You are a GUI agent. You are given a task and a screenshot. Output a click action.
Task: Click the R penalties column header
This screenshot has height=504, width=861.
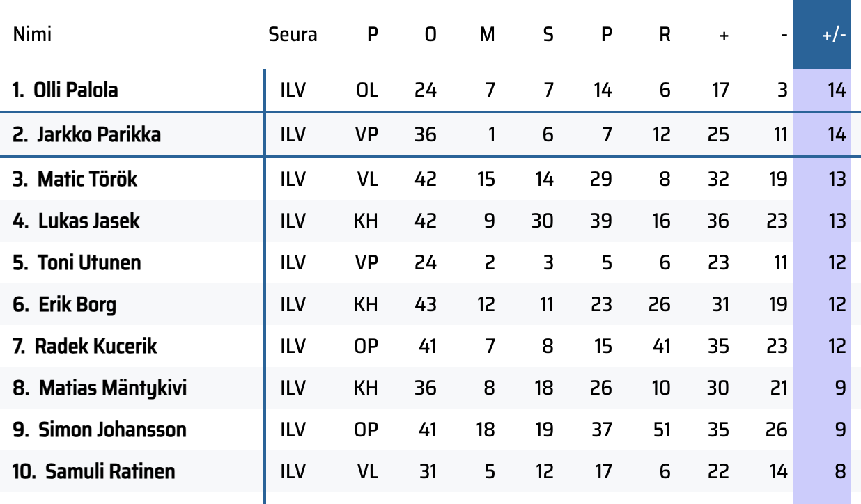(x=665, y=35)
